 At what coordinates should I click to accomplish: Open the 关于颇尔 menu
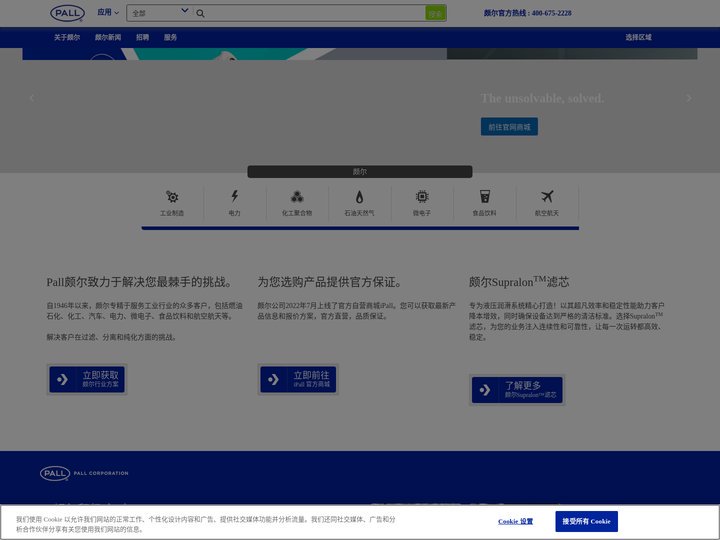tap(67, 37)
